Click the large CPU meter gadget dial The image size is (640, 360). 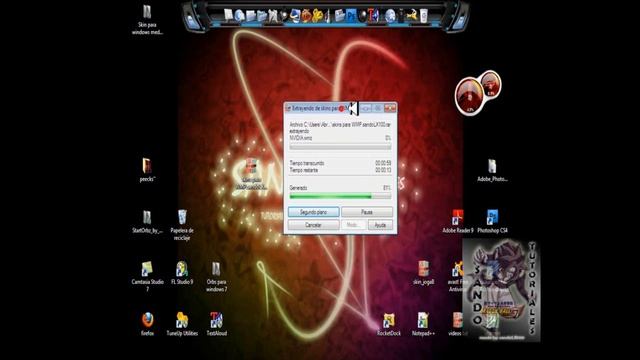(x=469, y=96)
